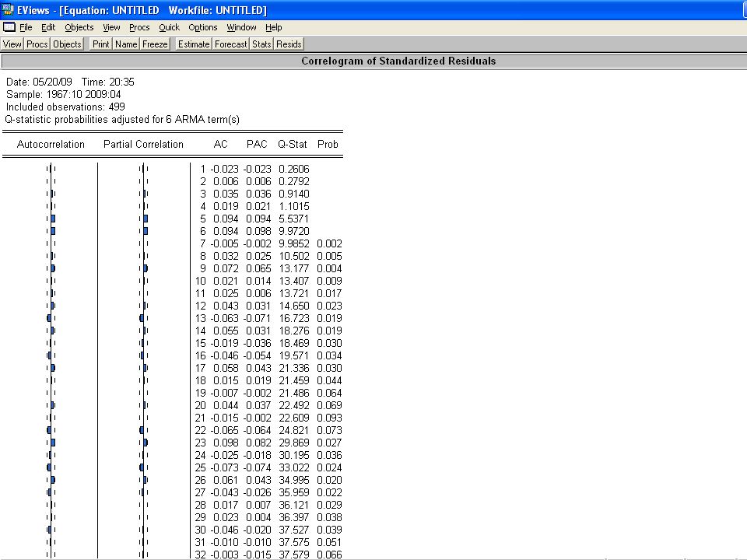Viewport: 747px width, 560px height.
Task: Click the Partial Correlation column header
Action: point(143,145)
